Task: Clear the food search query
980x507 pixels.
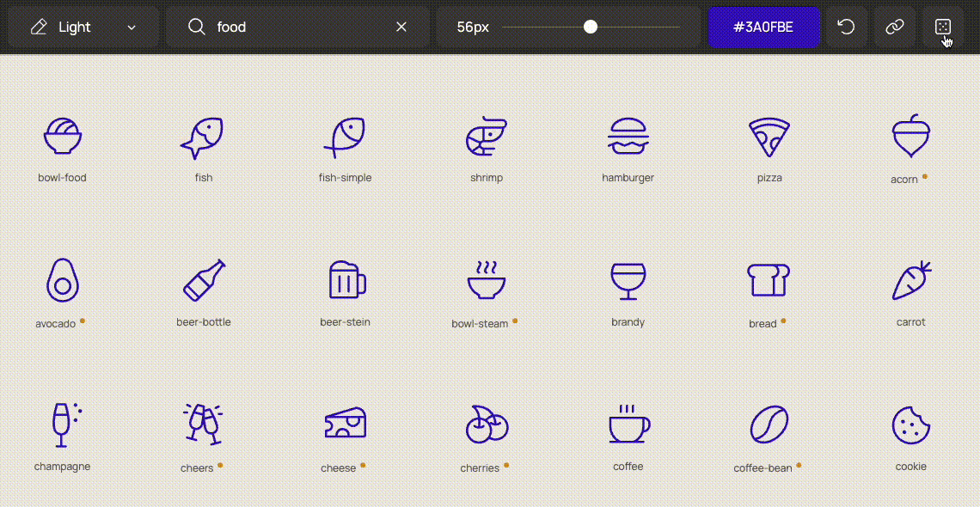Action: [401, 27]
